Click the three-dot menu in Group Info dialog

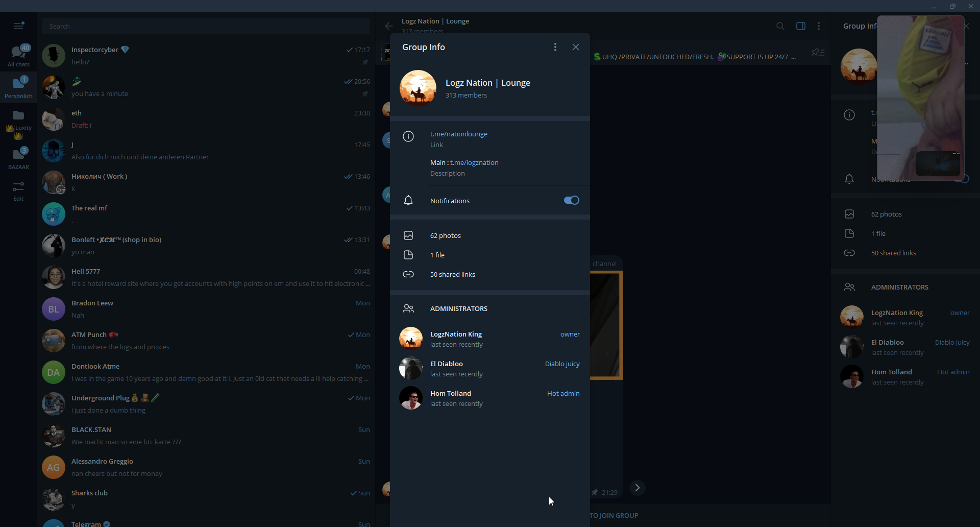pyautogui.click(x=555, y=47)
